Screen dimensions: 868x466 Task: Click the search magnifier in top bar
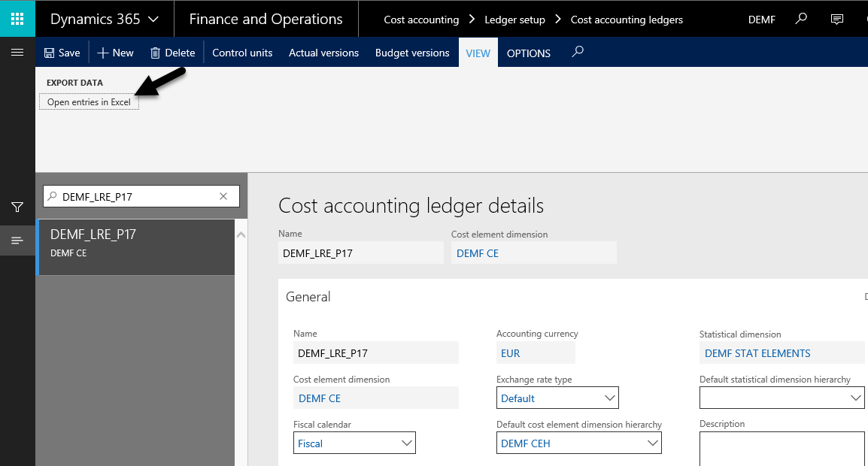click(801, 19)
